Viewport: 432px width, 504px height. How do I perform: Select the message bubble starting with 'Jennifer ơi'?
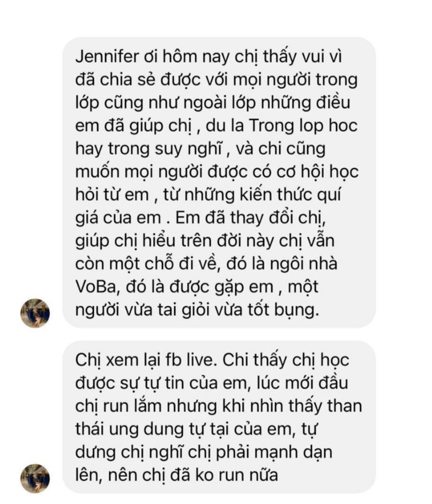coord(219,183)
